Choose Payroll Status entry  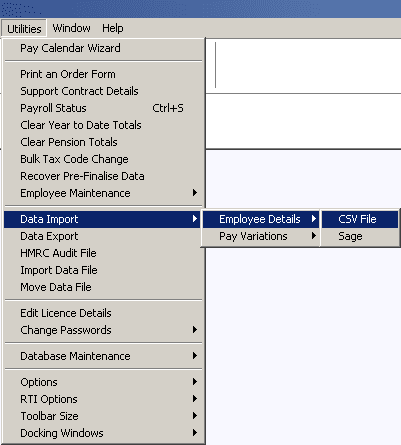(x=103, y=108)
